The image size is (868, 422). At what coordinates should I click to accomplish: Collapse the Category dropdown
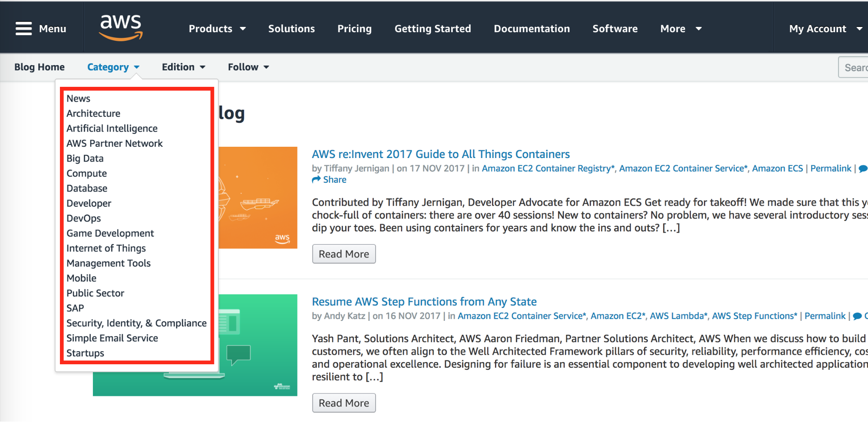[x=113, y=67]
